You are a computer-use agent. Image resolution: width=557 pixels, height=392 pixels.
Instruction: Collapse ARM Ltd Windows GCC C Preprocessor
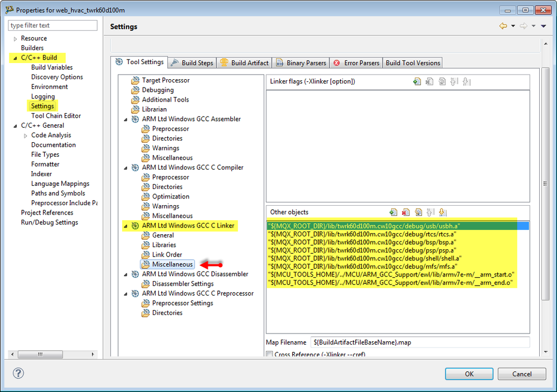tap(125, 294)
